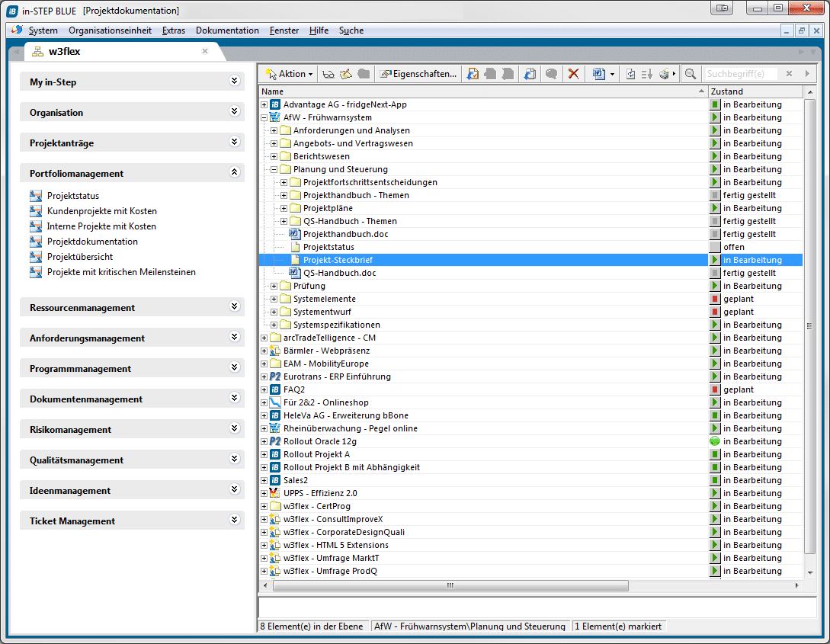The image size is (830, 644).
Task: Open the Extras menu
Action: 174,30
